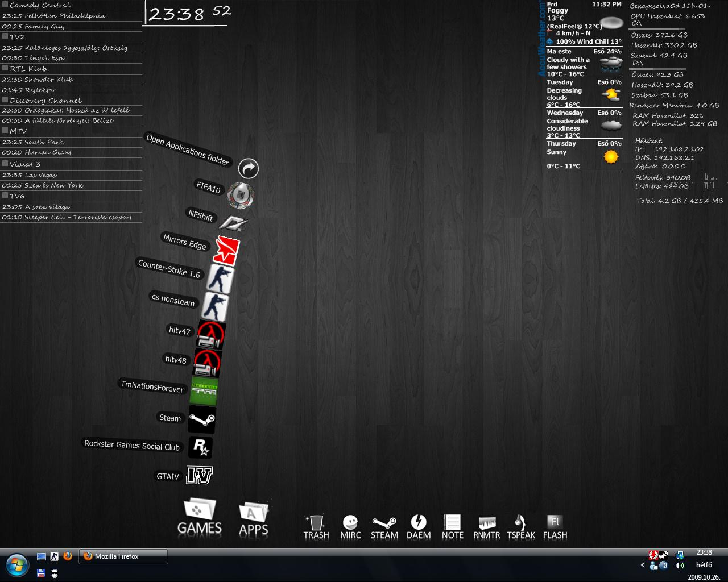The height and width of the screenshot is (582, 728).
Task: Collapse the GAMES dock folder
Action: coord(200,517)
